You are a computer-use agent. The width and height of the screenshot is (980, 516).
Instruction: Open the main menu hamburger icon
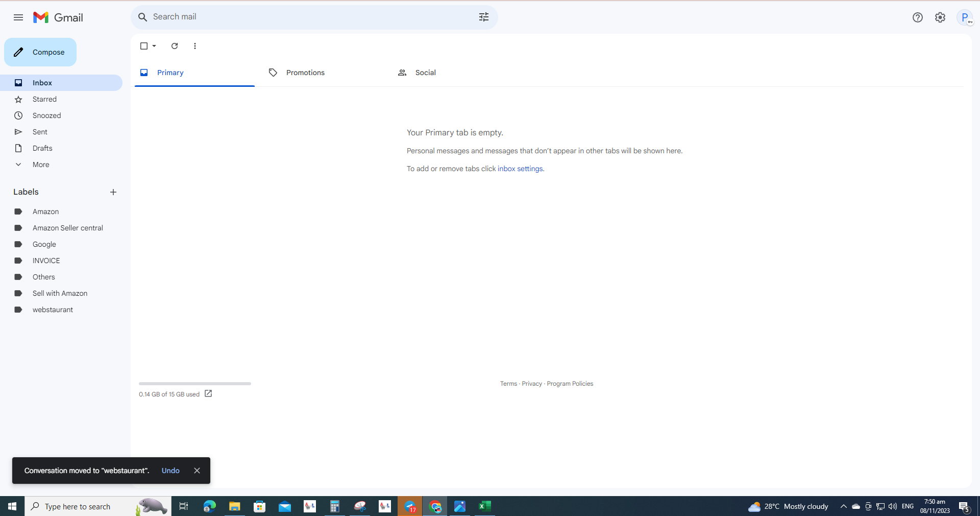pos(18,17)
